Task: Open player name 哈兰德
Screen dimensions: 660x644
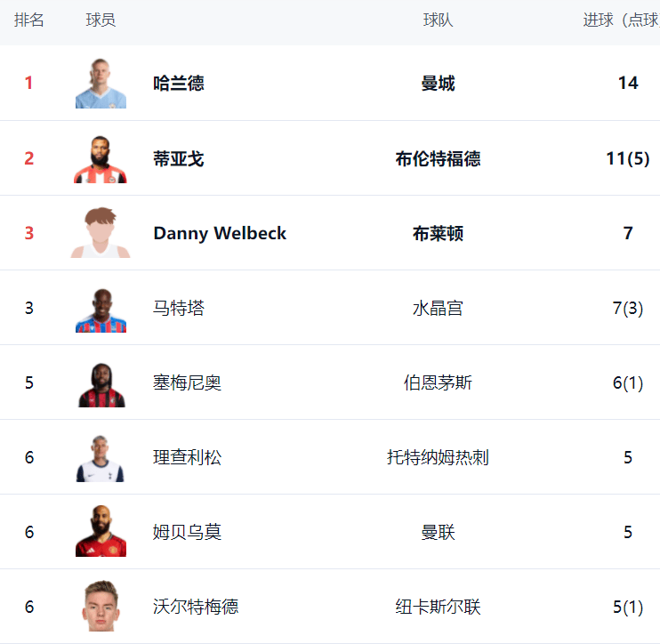Action: click(178, 84)
